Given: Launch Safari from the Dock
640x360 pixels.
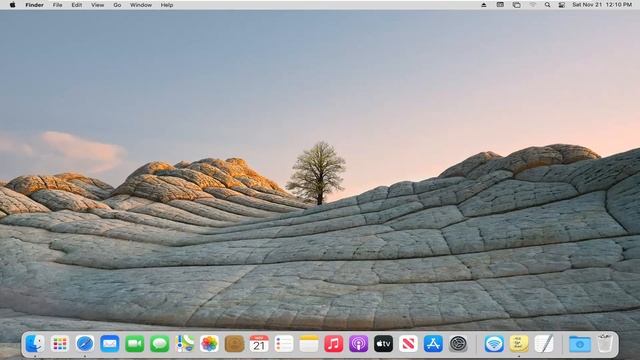Looking at the screenshot, I should click(x=85, y=344).
